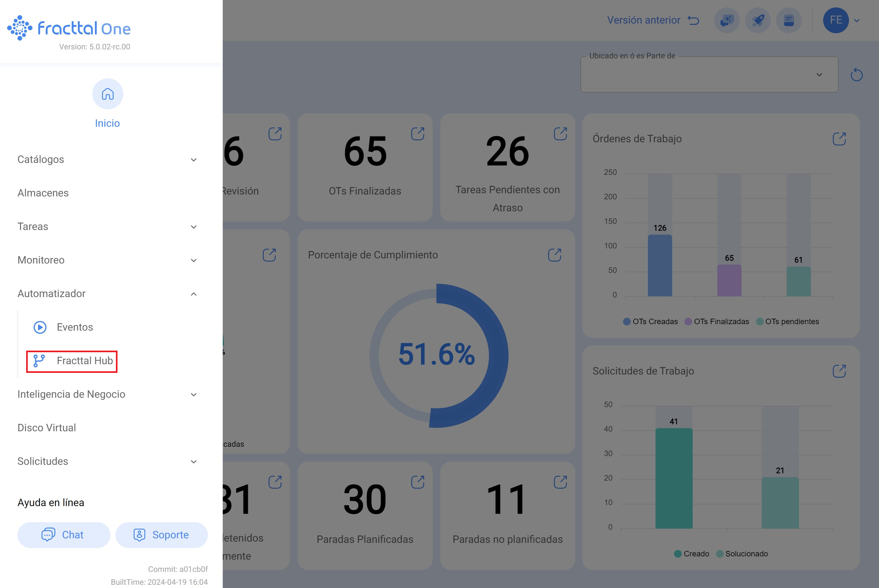Click the Versión anterior undo arrow icon
Screen dimensions: 879x588
[x=693, y=20]
